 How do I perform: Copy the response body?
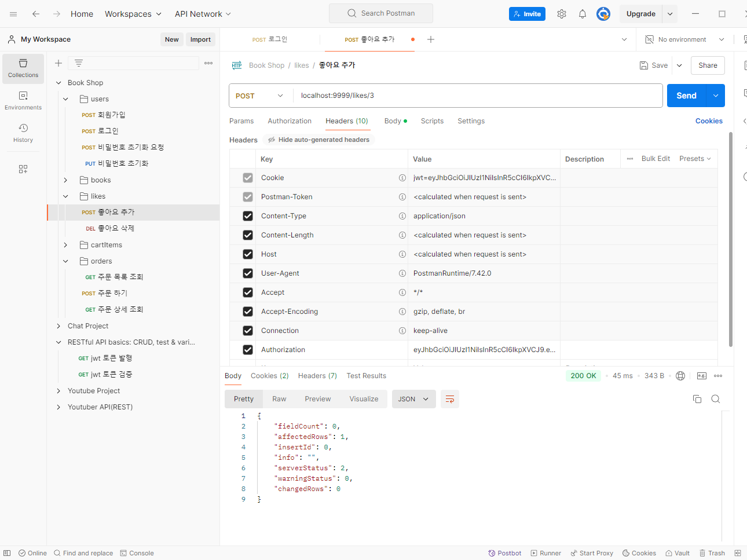[x=697, y=399]
